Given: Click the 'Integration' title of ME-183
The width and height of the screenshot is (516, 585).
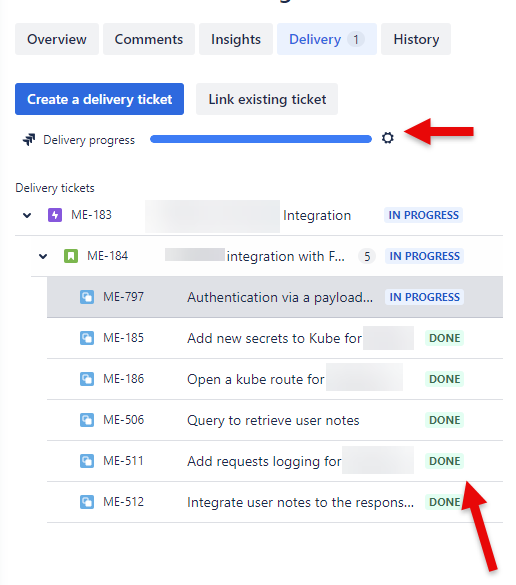Looking at the screenshot, I should [317, 215].
